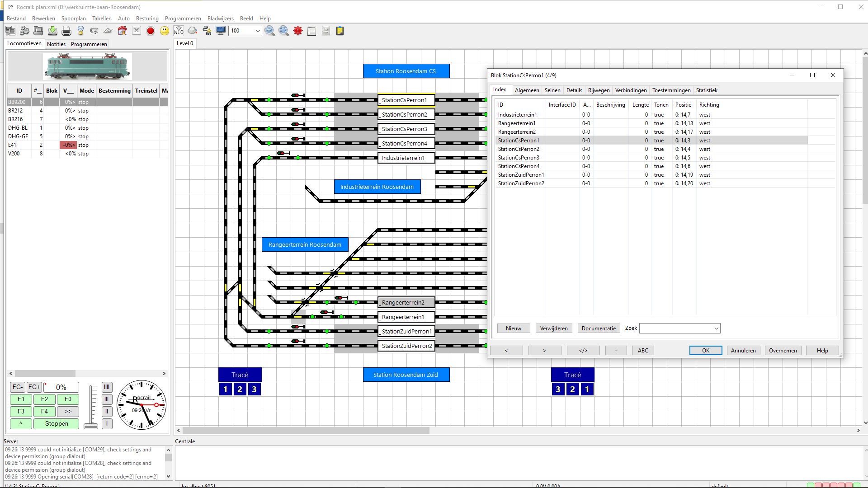Switch to the Rijwegen tab
The width and height of the screenshot is (868, 488).
pos(599,90)
